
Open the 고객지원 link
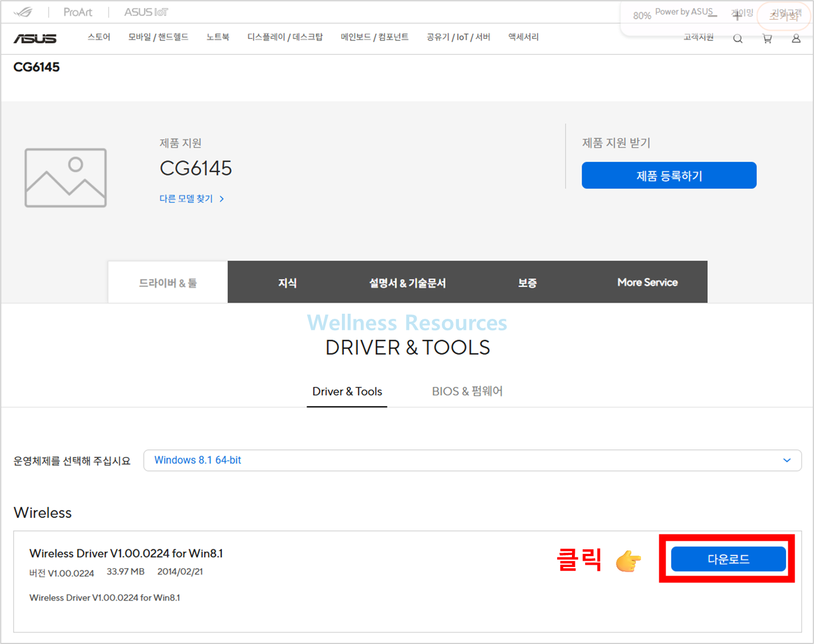pyautogui.click(x=699, y=37)
